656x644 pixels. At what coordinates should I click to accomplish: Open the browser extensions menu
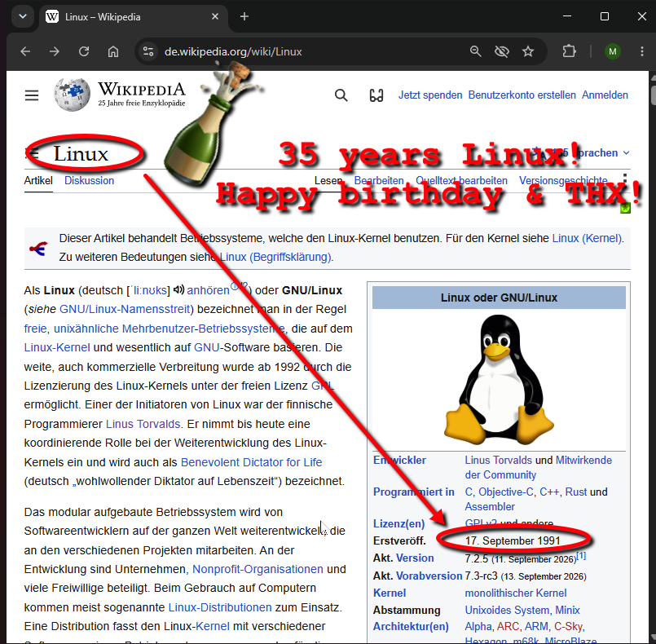(x=569, y=51)
